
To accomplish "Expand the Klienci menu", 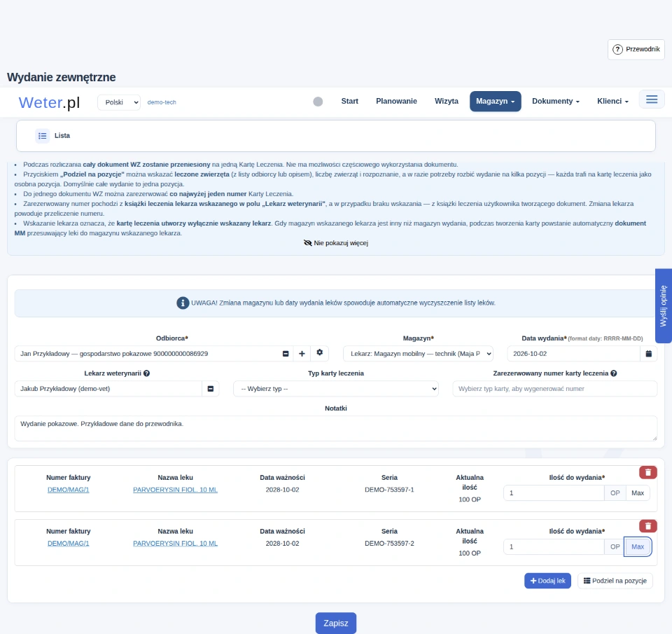I will [613, 102].
